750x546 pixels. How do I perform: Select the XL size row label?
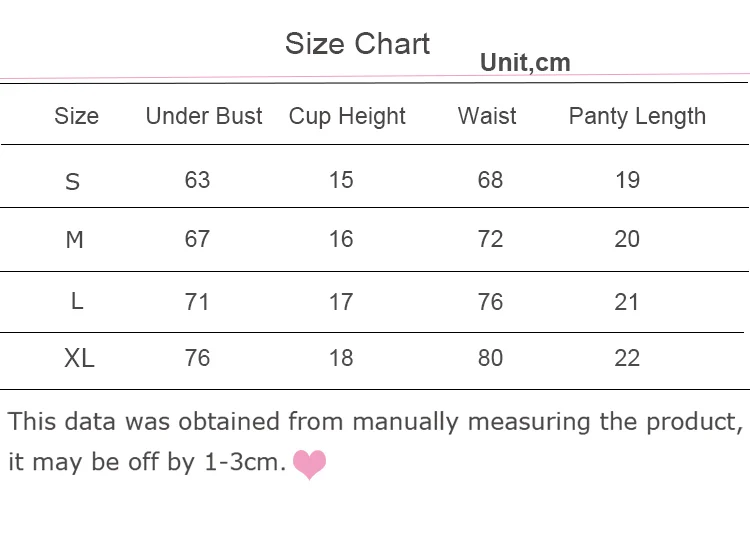click(79, 358)
